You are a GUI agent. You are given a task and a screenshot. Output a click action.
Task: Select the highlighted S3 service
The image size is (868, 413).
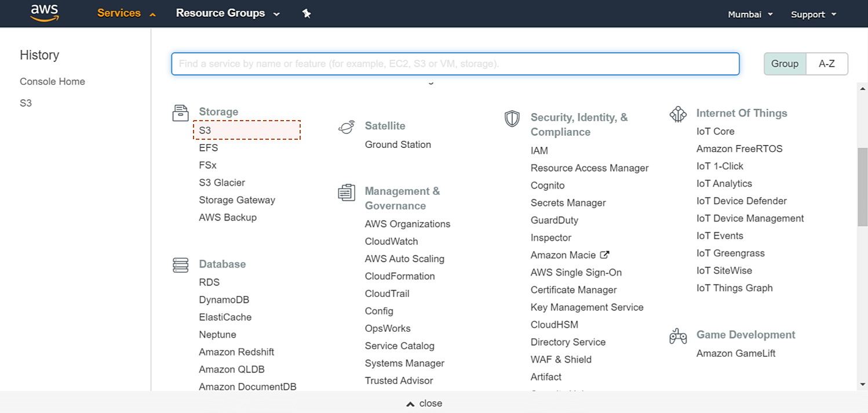click(205, 130)
